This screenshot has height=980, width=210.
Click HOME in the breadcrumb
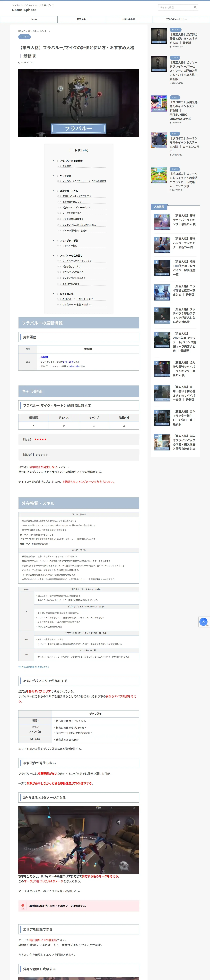tap(21, 31)
